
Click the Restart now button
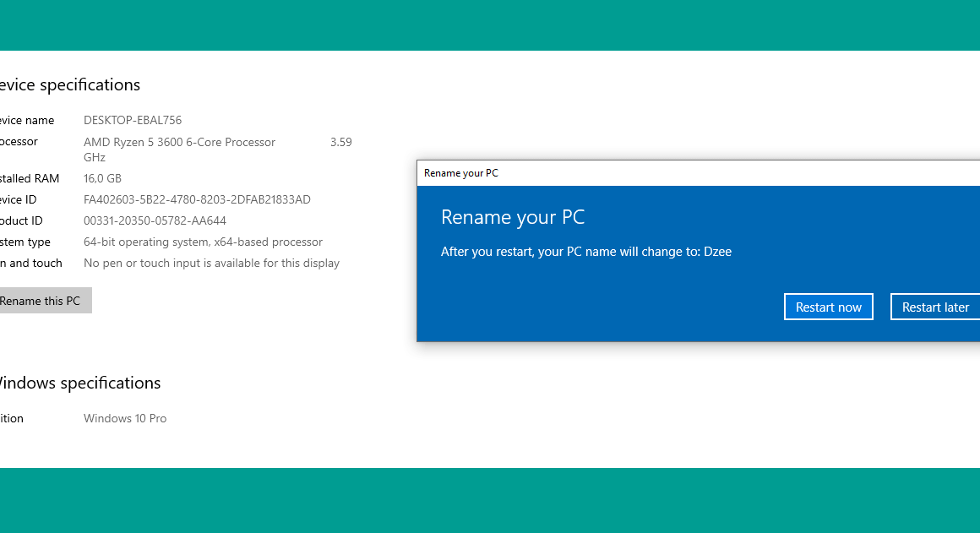[x=828, y=307]
